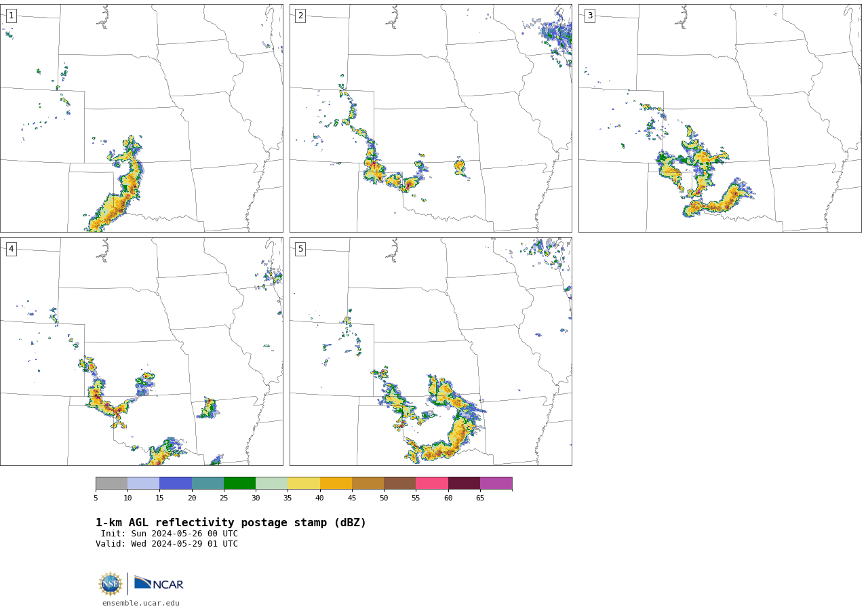Image resolution: width=868 pixels, height=611 pixels.
Task: Click the Valid: Wed 2024-05-29 01 UTC text
Action: (x=167, y=544)
